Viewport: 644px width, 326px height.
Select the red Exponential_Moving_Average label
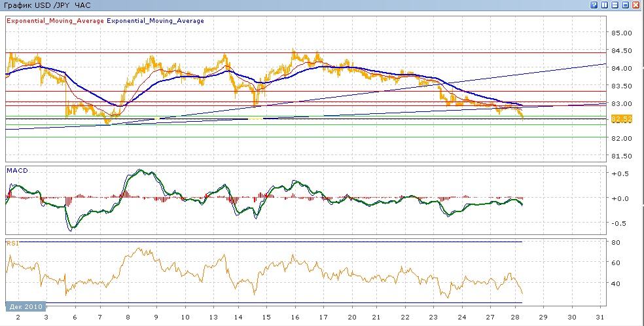[55, 21]
